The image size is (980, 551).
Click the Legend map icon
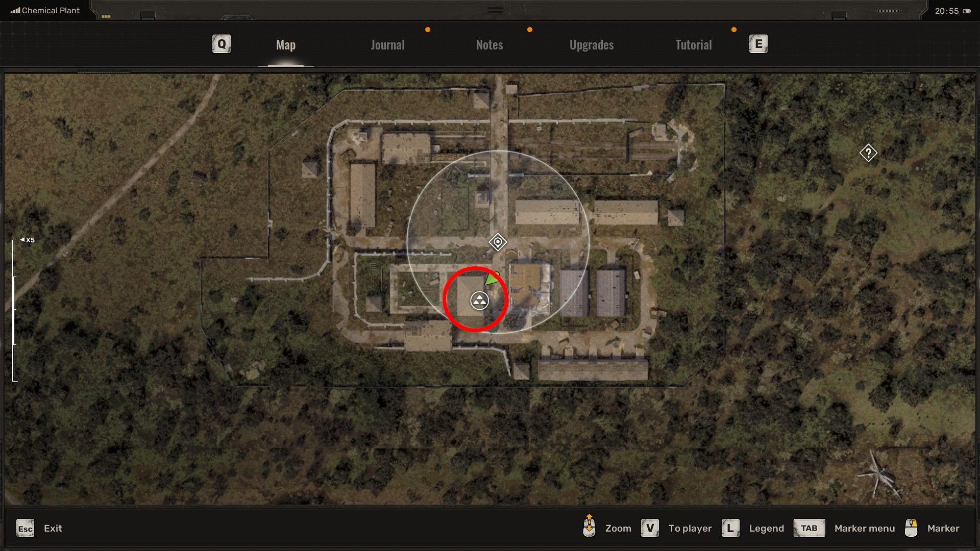point(731,528)
